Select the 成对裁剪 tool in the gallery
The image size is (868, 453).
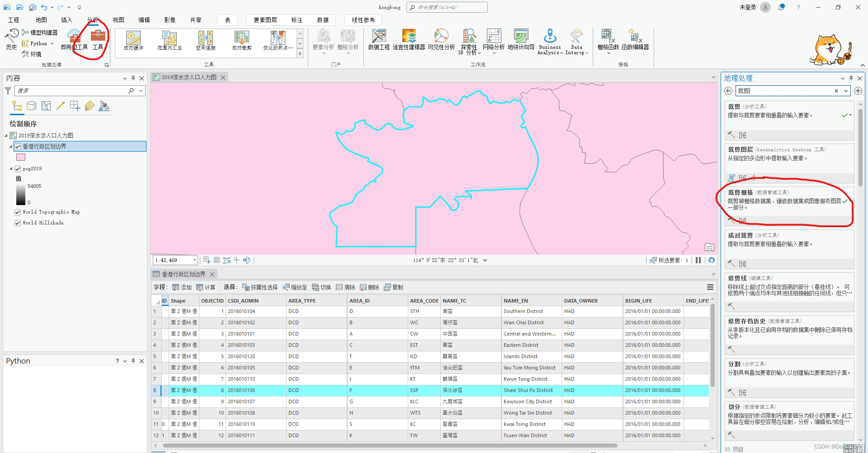[242, 41]
